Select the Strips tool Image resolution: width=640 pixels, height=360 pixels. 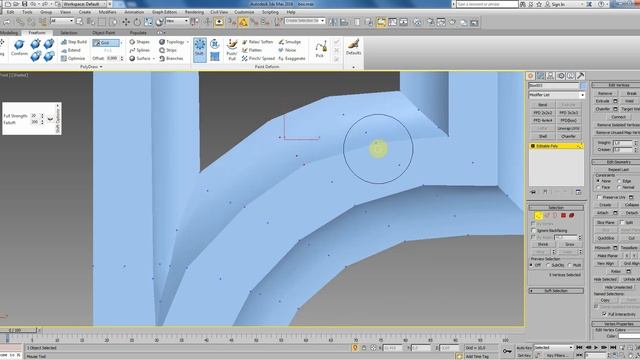click(168, 50)
